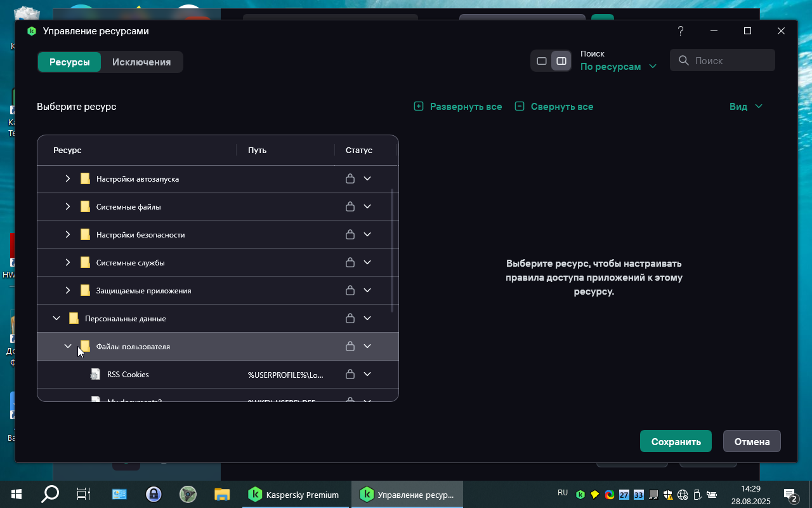
Task: Open the Windows Start menu
Action: (16, 494)
